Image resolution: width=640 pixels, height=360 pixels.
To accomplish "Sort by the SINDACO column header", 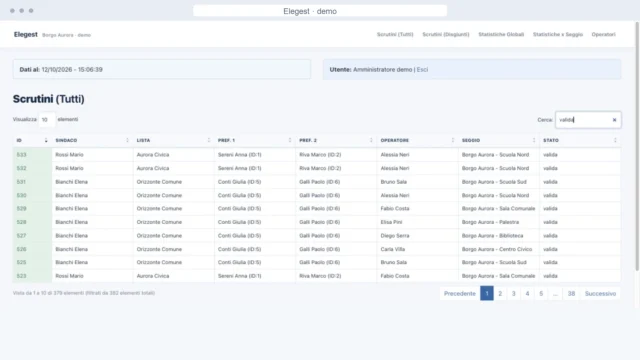I will 92,140.
